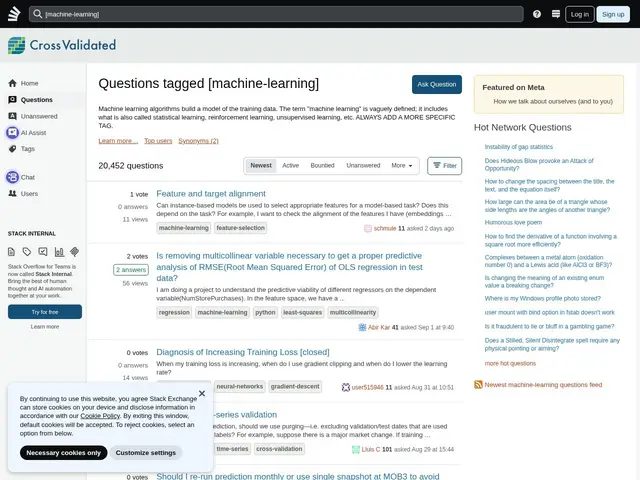Click the Users sidebar icon

pyautogui.click(x=13, y=193)
